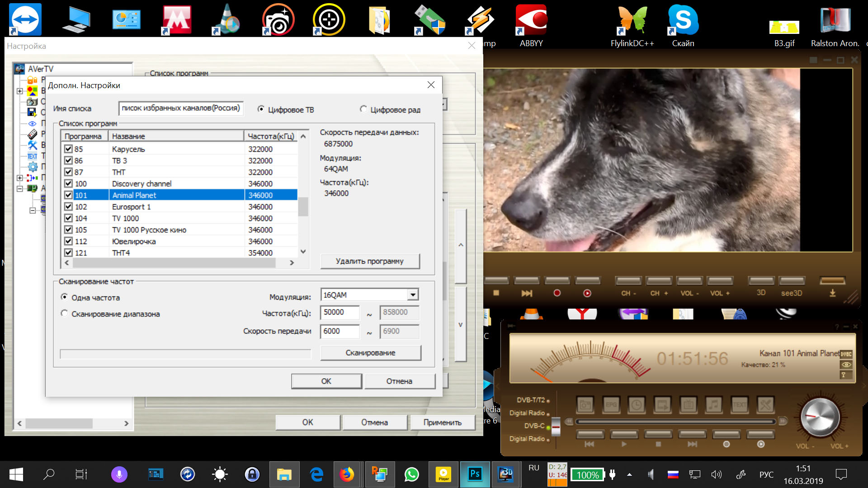The image size is (868, 488).
Task: Select the Eurosport 1 row in the list
Action: (131, 207)
